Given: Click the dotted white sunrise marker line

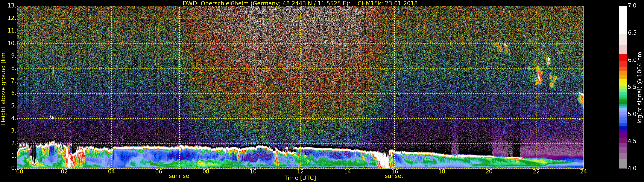Looking at the screenshot, I should click(x=179, y=87).
